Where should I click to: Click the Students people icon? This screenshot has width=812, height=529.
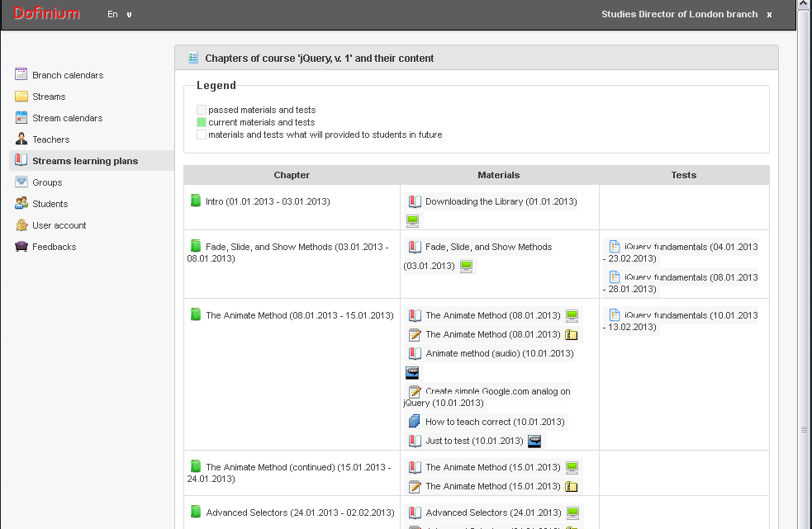tap(21, 203)
